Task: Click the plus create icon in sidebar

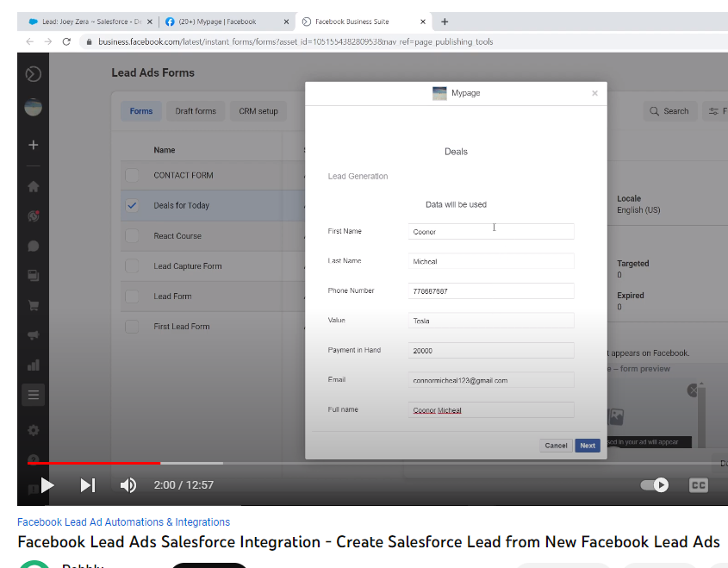Action: pyautogui.click(x=33, y=145)
